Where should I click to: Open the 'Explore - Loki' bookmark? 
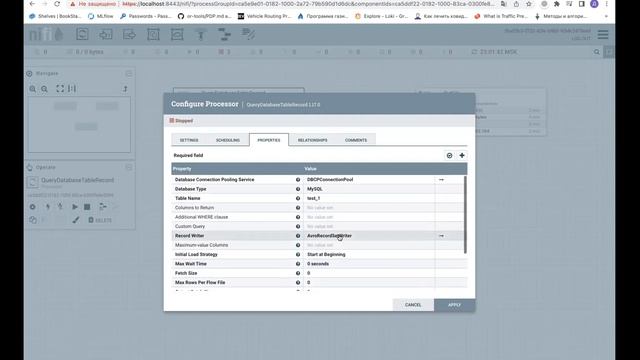pyautogui.click(x=381, y=16)
